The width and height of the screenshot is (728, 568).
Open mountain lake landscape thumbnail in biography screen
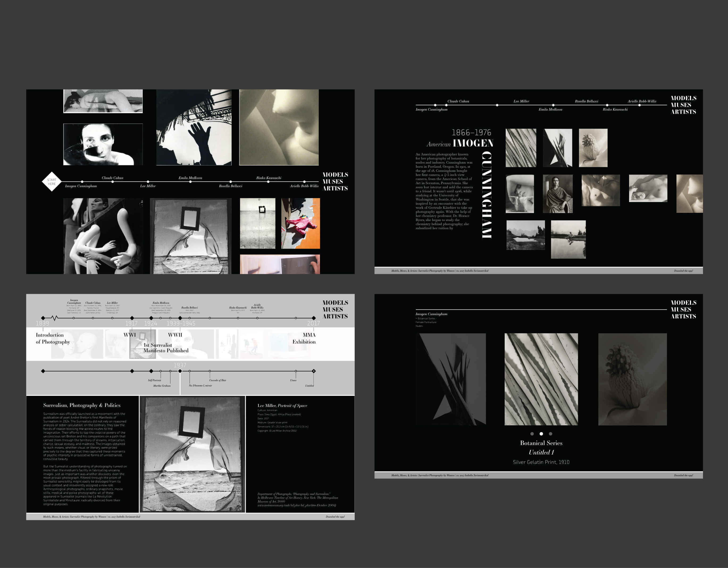[x=526, y=235]
